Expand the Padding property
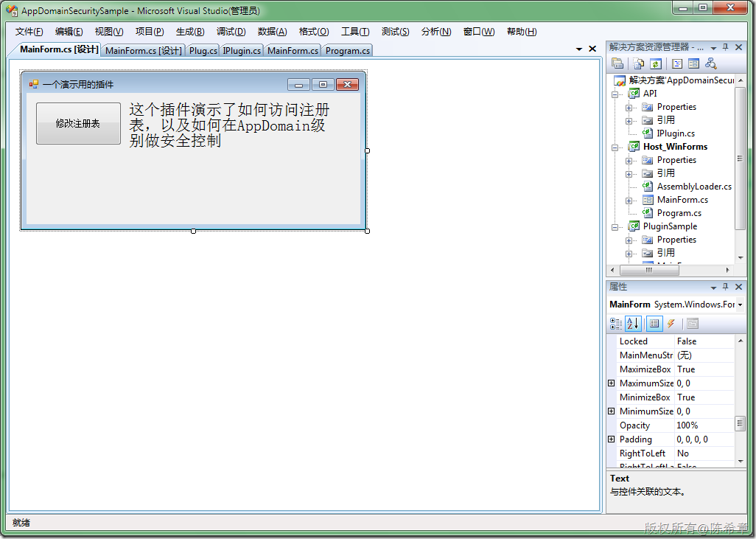The height and width of the screenshot is (539, 756). (x=612, y=439)
